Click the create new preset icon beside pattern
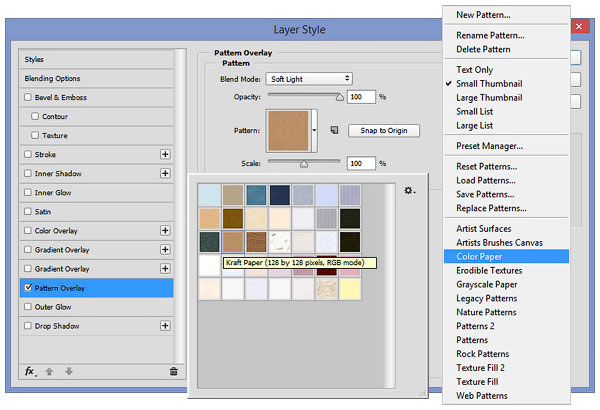The height and width of the screenshot is (410, 600). [335, 131]
